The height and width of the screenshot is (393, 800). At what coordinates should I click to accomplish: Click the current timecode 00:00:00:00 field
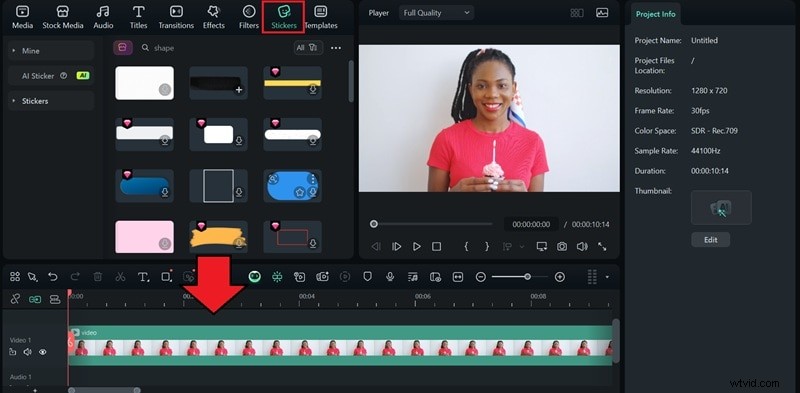click(x=531, y=224)
